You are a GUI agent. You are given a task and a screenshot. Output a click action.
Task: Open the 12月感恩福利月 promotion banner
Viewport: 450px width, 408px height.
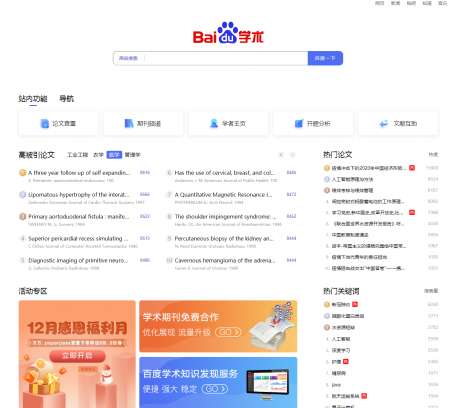[x=77, y=354]
